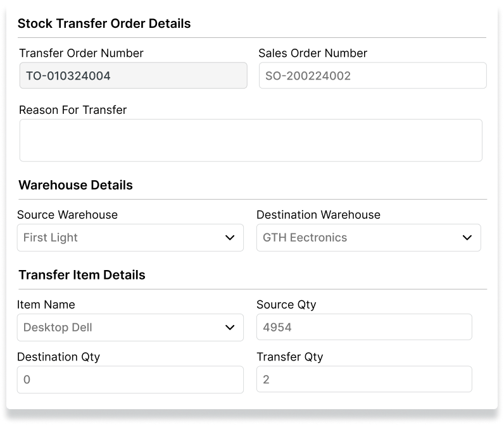Focus the Transfer Qty input field

click(364, 380)
